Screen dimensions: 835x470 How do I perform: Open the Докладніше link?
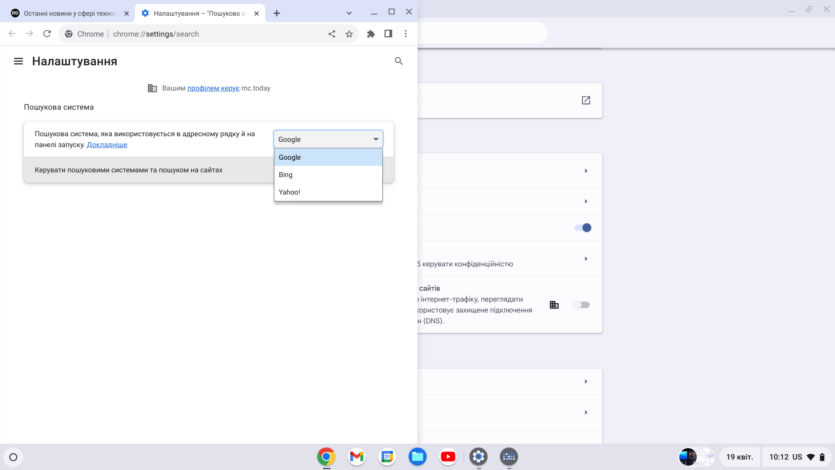(x=107, y=145)
